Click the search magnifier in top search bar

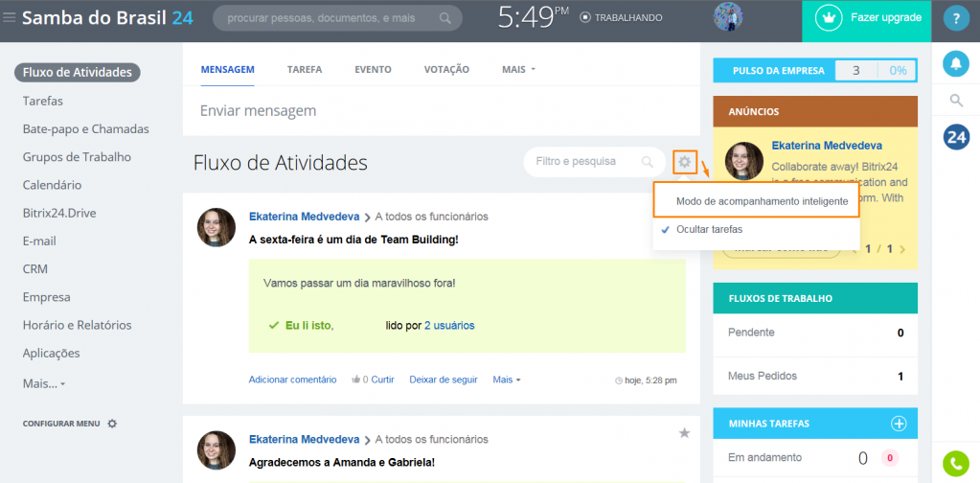(445, 18)
